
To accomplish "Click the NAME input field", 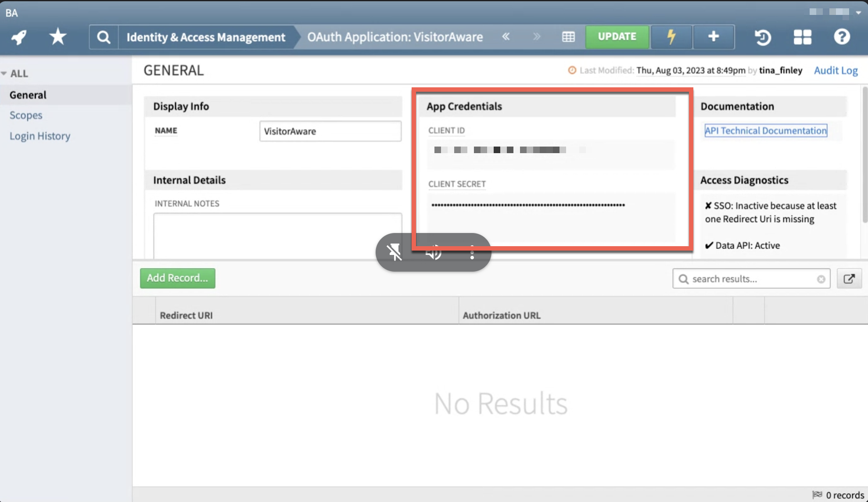I will click(330, 131).
